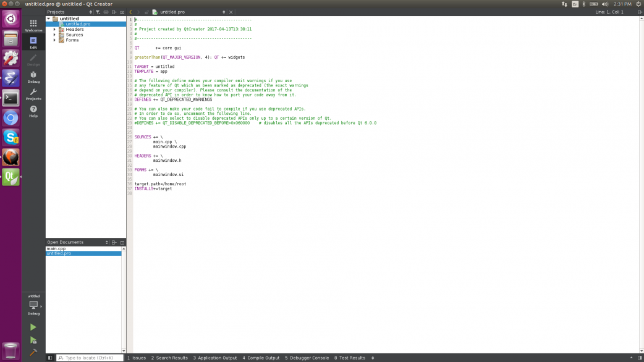Click the green Run button

coord(33,327)
